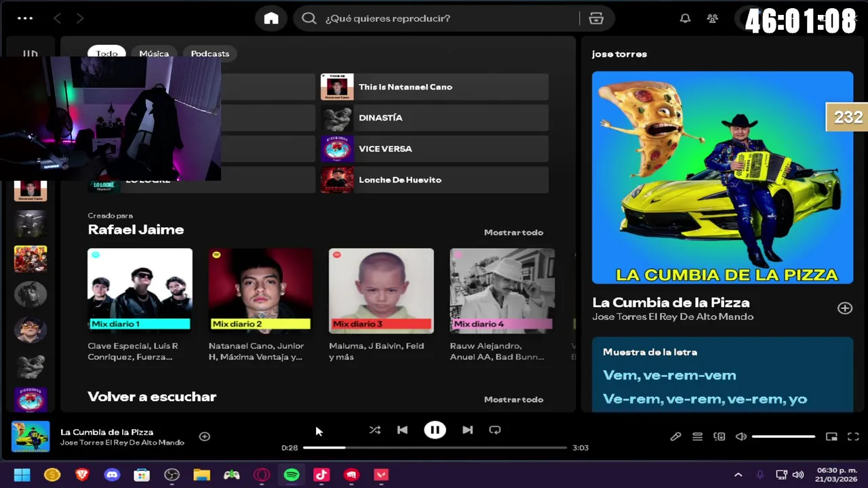
Task: Open the playback queue
Action: [x=697, y=436]
